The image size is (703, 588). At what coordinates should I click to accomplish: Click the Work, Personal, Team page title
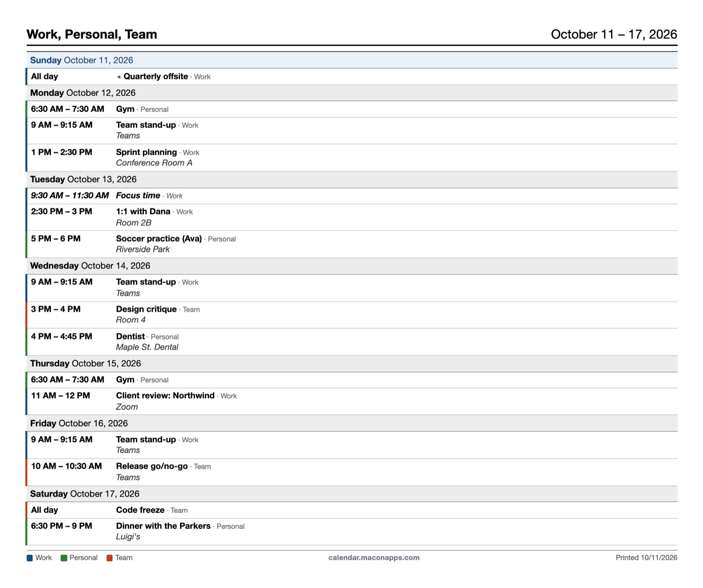click(x=92, y=34)
